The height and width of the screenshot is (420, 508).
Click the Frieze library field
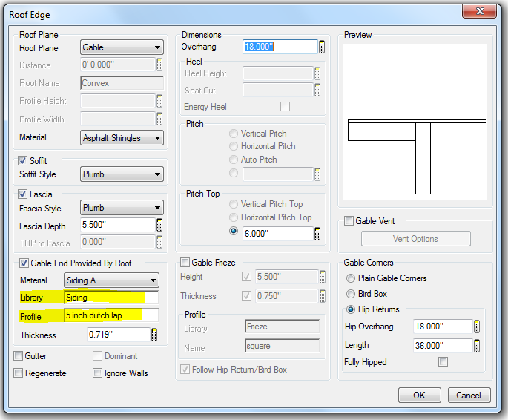coord(283,327)
